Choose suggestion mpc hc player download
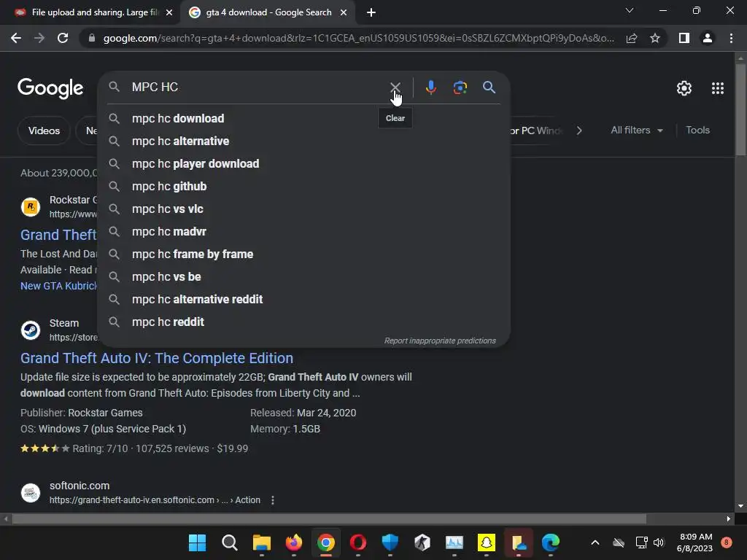This screenshot has height=560, width=747. pyautogui.click(x=304, y=164)
